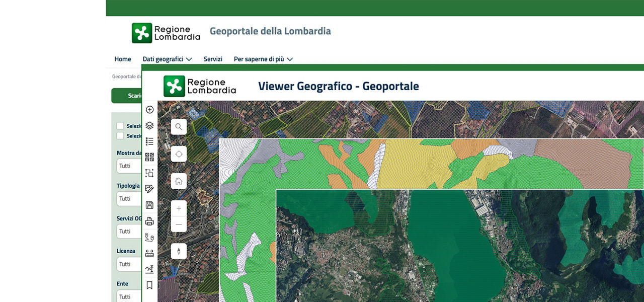Click the green Scarica button
Screen dimensions: 644x302
pyautogui.click(x=127, y=96)
